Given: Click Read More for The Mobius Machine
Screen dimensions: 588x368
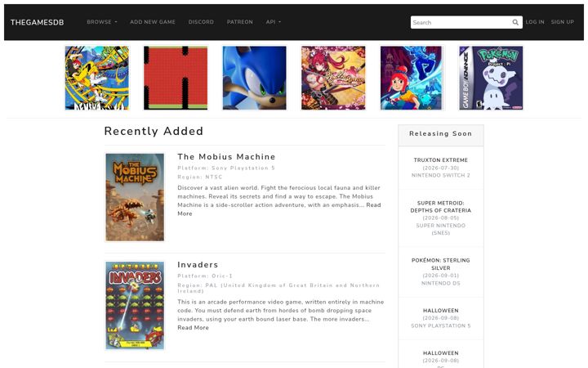Looking at the screenshot, I should (279, 209).
